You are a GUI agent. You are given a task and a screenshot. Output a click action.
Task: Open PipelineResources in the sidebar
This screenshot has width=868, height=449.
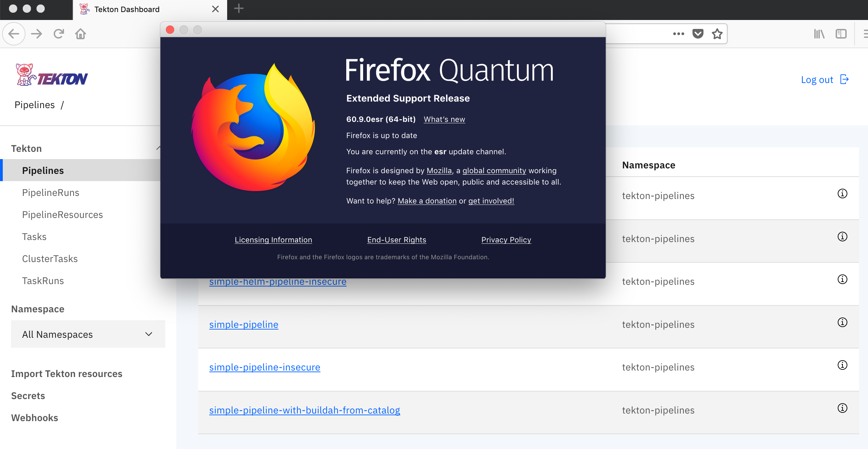click(62, 215)
